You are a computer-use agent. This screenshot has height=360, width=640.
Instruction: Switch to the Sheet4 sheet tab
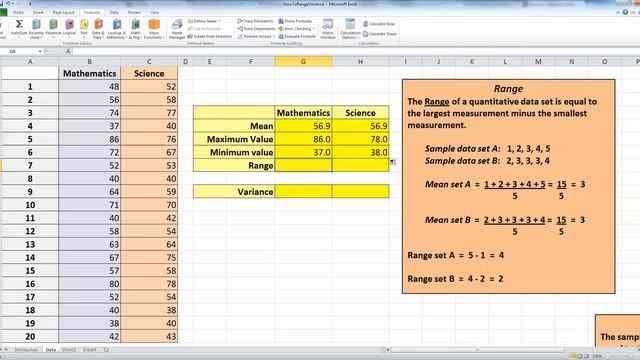(89, 350)
